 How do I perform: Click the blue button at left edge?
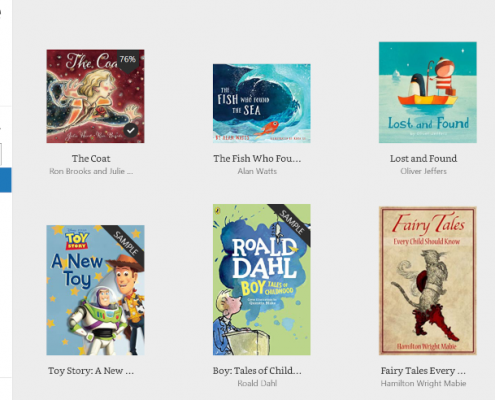(x=6, y=180)
